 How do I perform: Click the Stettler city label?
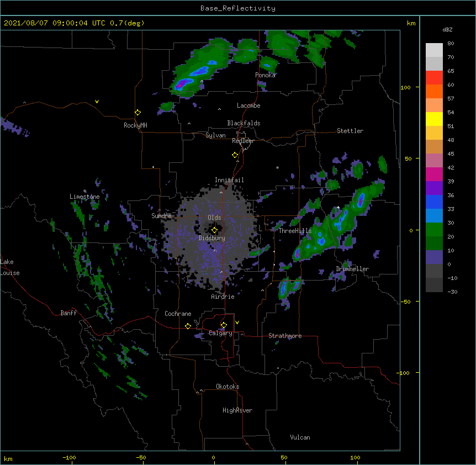click(x=350, y=131)
